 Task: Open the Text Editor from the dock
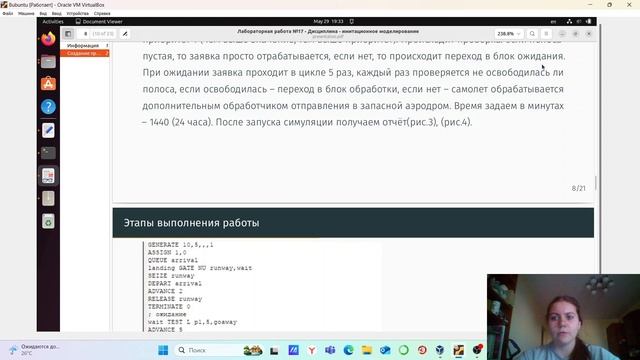tap(48, 130)
